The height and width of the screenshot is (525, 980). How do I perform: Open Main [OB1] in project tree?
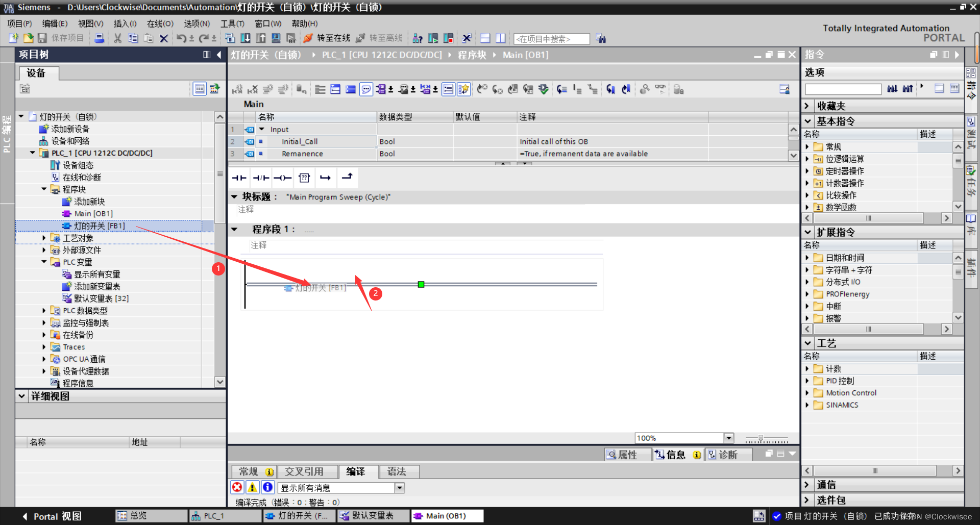point(93,213)
